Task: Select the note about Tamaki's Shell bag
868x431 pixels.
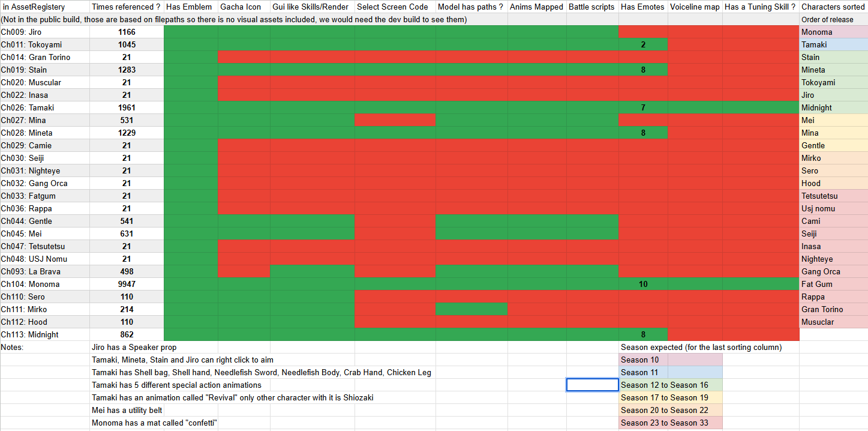Action: (261, 372)
